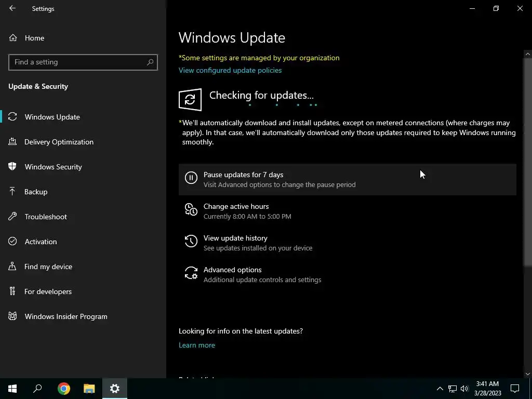Click the volume speaker tray icon

pyautogui.click(x=464, y=389)
